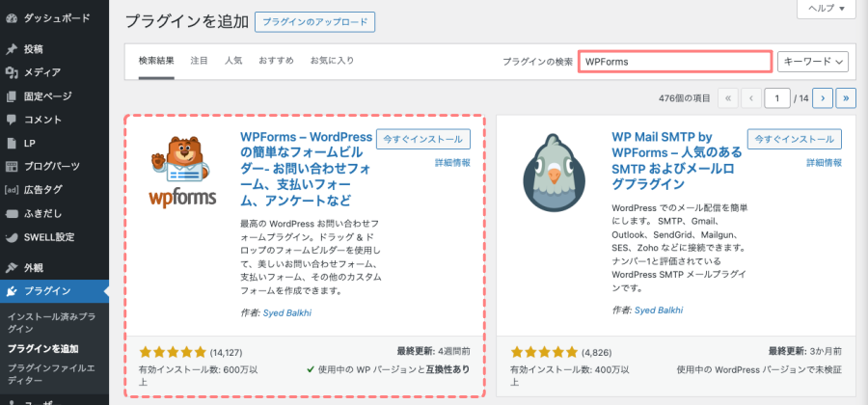The height and width of the screenshot is (405, 868).
Task: Click the pages icon beside 固定ページ
Action: tap(11, 96)
